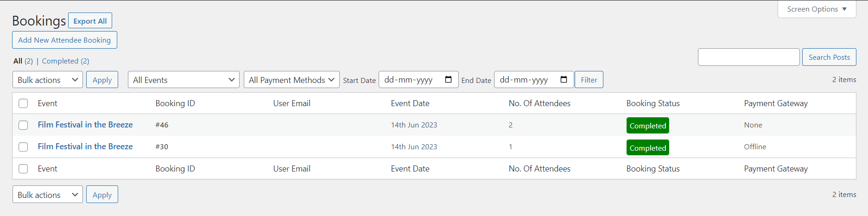
Task: Show the All bookings view
Action: pos(18,61)
